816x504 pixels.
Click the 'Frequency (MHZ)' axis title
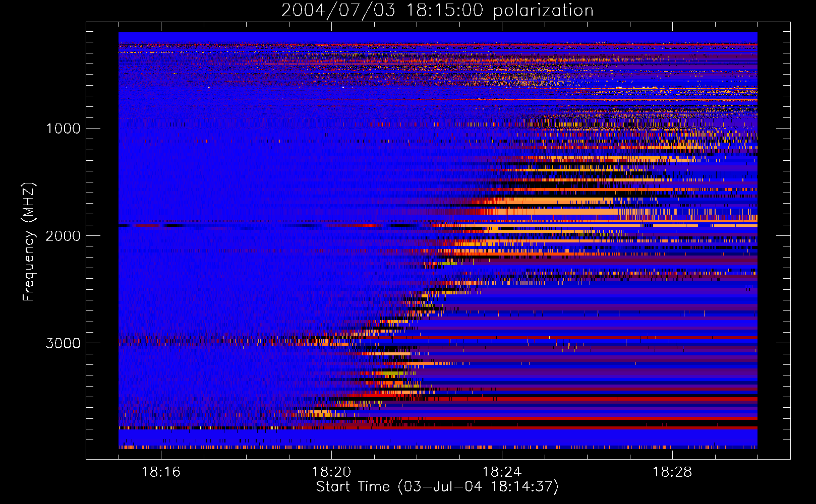coord(29,242)
